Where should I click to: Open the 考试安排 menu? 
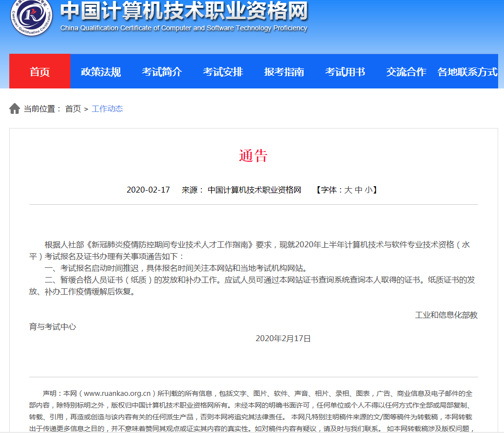tap(222, 71)
